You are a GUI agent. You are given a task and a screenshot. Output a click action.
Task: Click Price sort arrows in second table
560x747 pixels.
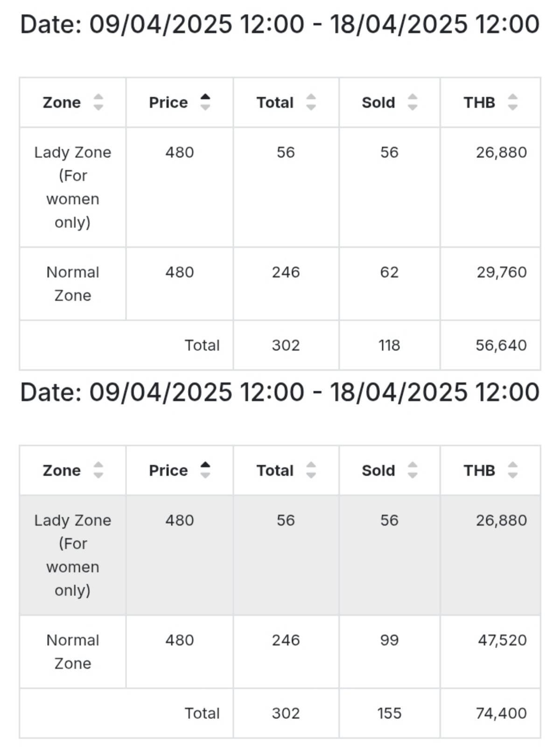coord(205,470)
